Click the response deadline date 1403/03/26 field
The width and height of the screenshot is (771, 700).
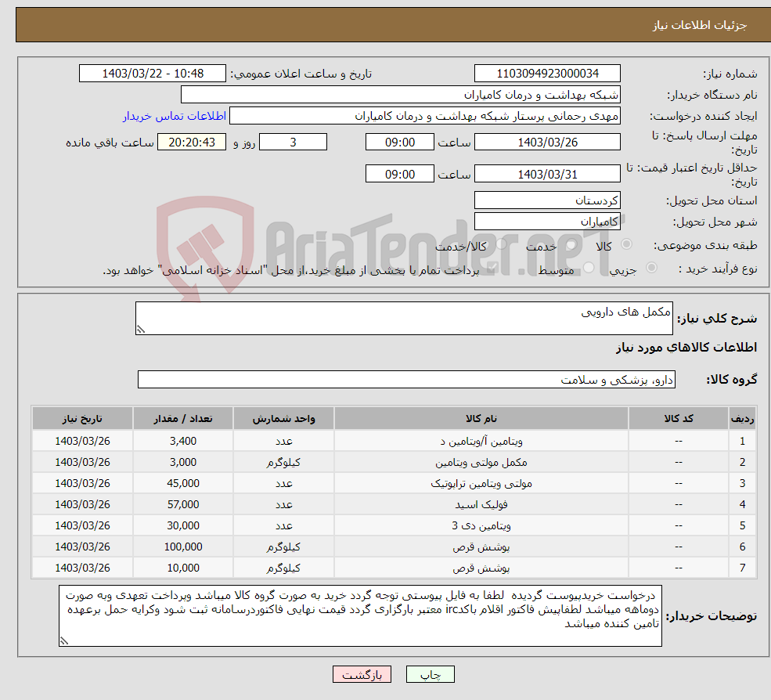(547, 143)
